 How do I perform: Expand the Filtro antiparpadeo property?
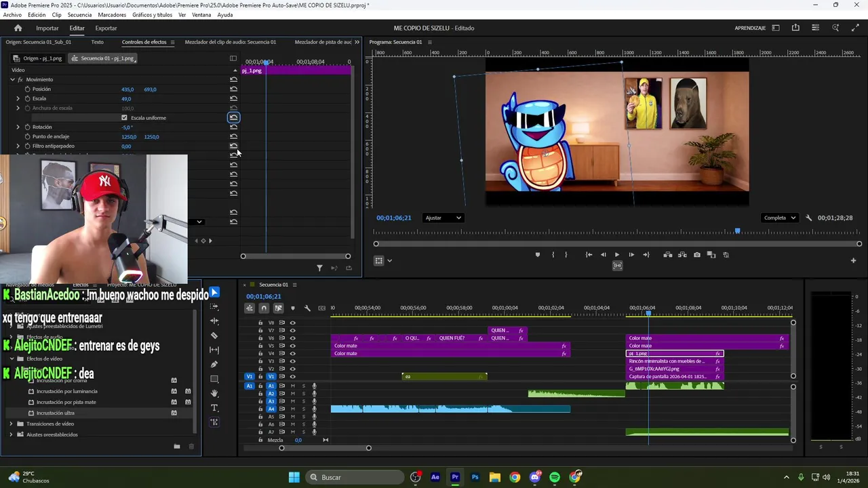[18, 146]
